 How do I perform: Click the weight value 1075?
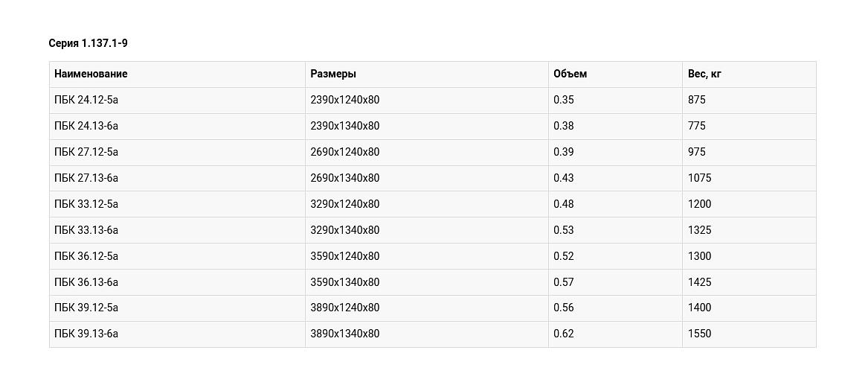coord(699,178)
